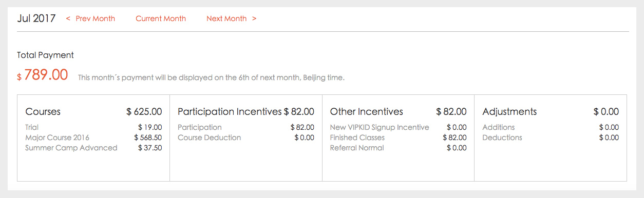Open the Current Month view
The width and height of the screenshot is (644, 198).
tap(161, 18)
